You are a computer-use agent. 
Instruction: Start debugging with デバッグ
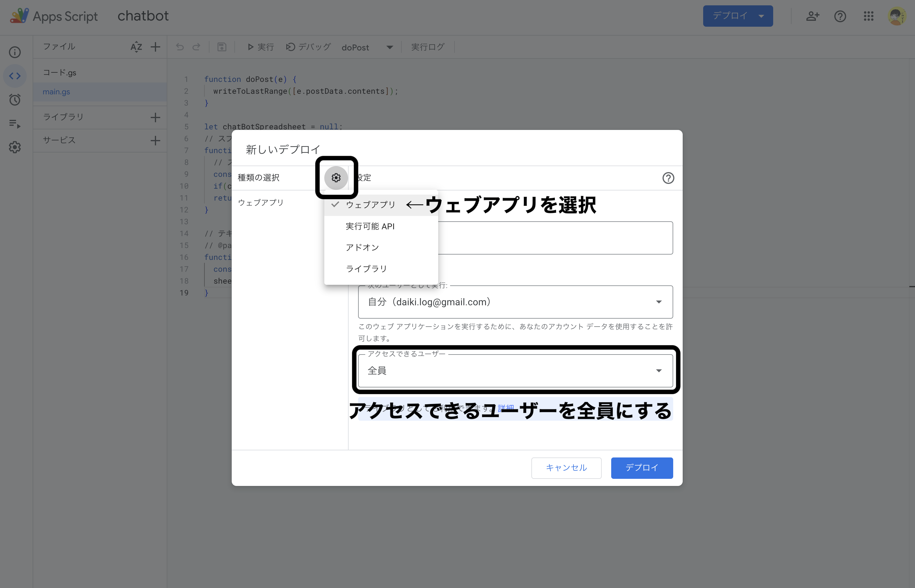[x=309, y=47]
